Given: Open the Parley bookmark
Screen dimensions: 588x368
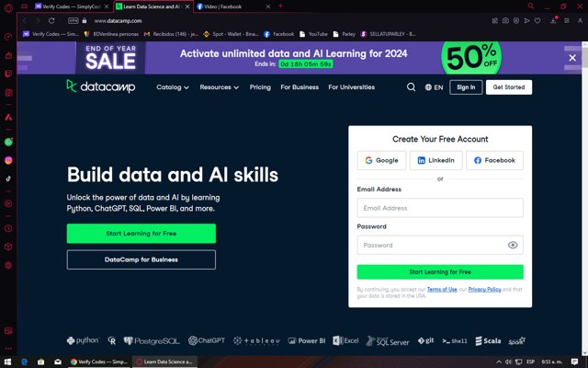Looking at the screenshot, I should [x=345, y=34].
